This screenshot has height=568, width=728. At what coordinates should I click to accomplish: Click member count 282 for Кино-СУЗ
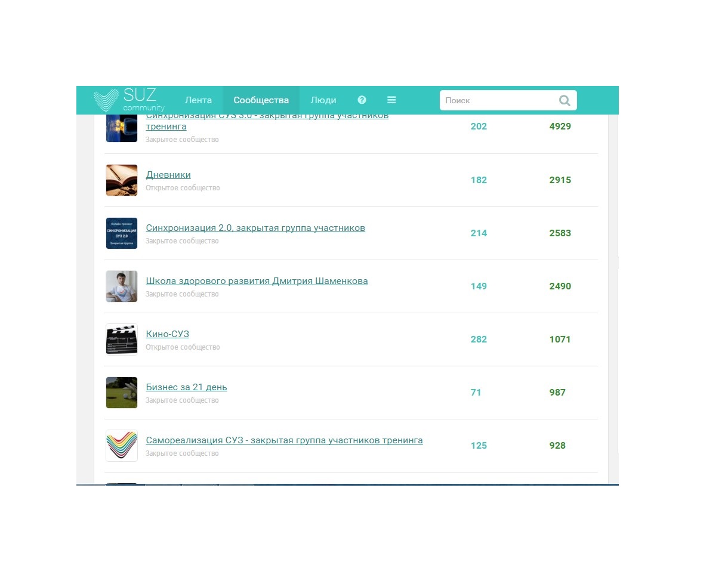479,339
